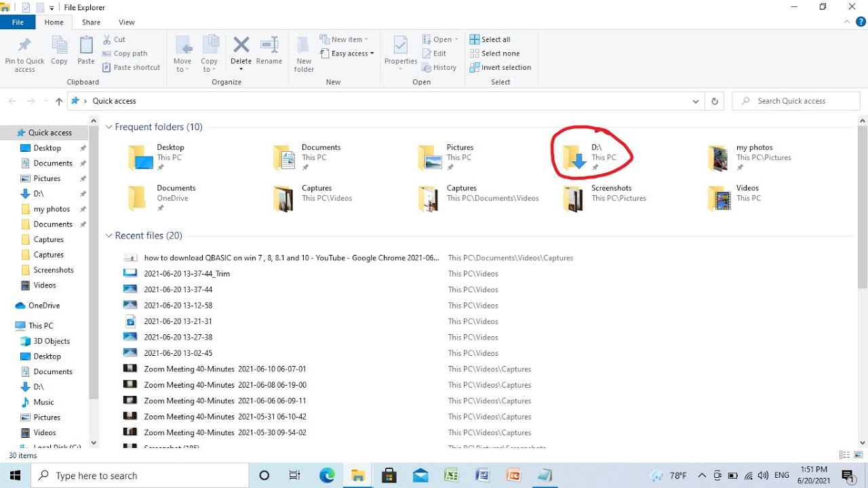Minimize the ribbon with the chevron
The height and width of the screenshot is (488, 868).
coord(846,22)
